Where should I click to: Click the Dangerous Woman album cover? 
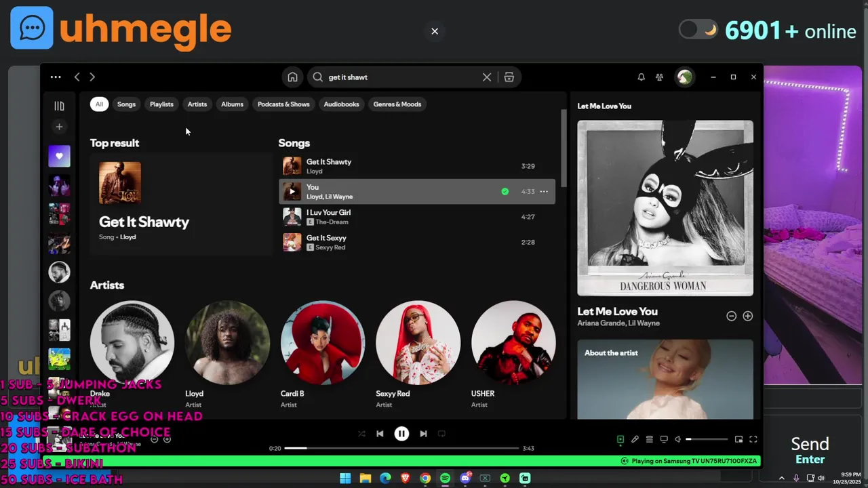click(665, 208)
